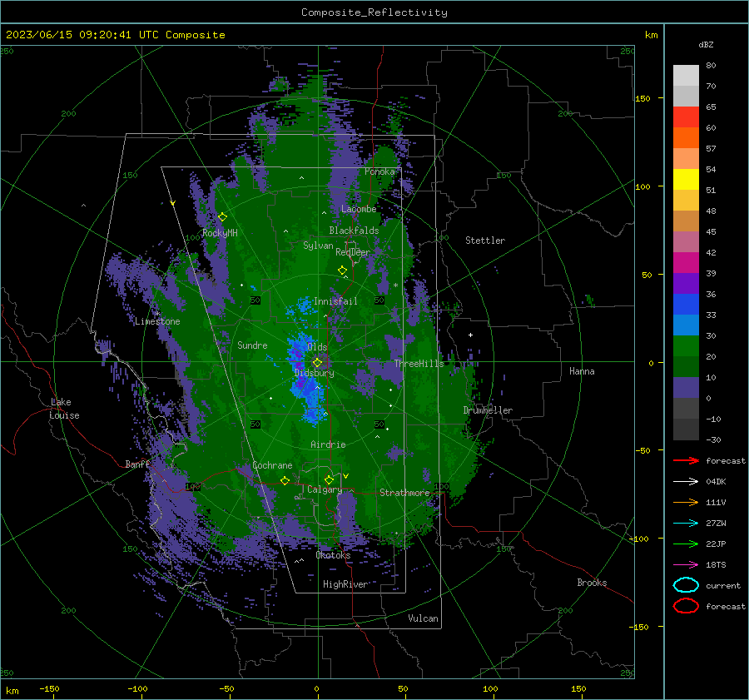The height and width of the screenshot is (700, 749).
Task: Pick light gray 70-80 dBZ color swatch
Action: click(x=686, y=76)
